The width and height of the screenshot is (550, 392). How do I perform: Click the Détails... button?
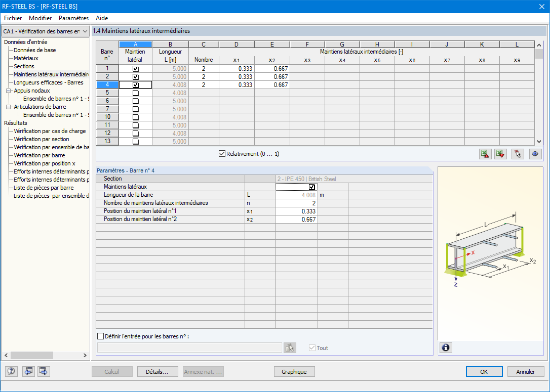point(157,372)
